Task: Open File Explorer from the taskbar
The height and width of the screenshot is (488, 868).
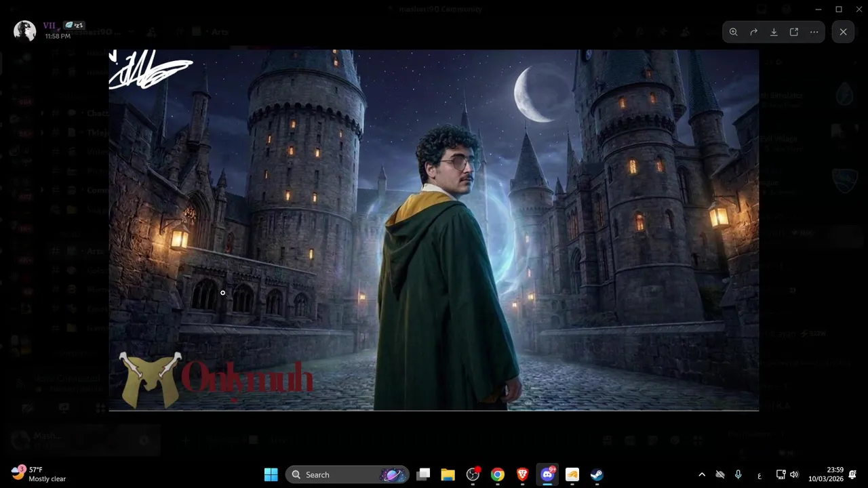Action: click(x=448, y=474)
